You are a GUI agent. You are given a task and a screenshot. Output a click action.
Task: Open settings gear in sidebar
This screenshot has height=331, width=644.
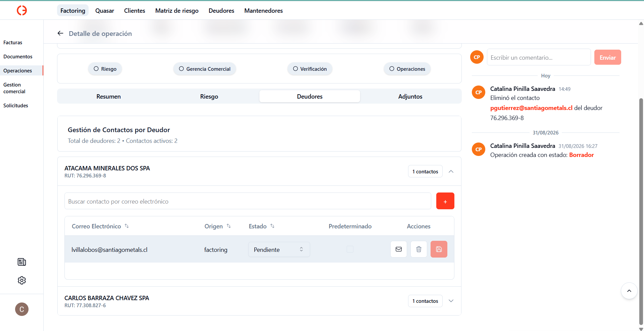click(x=22, y=280)
